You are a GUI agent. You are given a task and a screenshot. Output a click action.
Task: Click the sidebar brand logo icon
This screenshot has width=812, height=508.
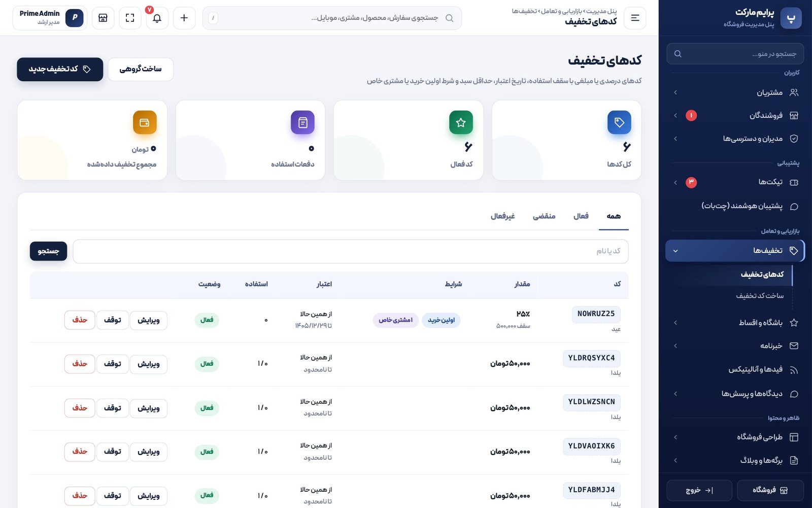click(x=791, y=18)
